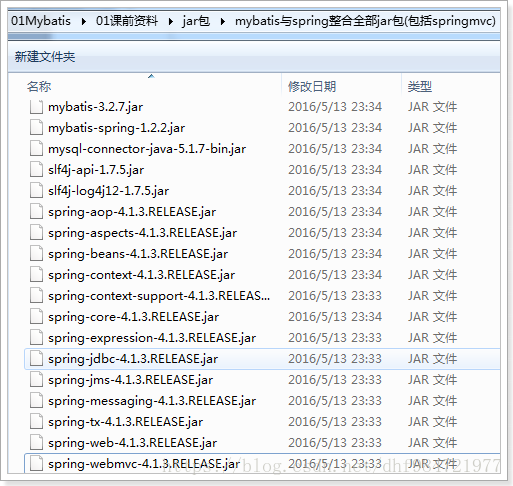The height and width of the screenshot is (486, 513).
Task: Select file name mybatis-spring-1.2.2.jar
Action: (116, 128)
